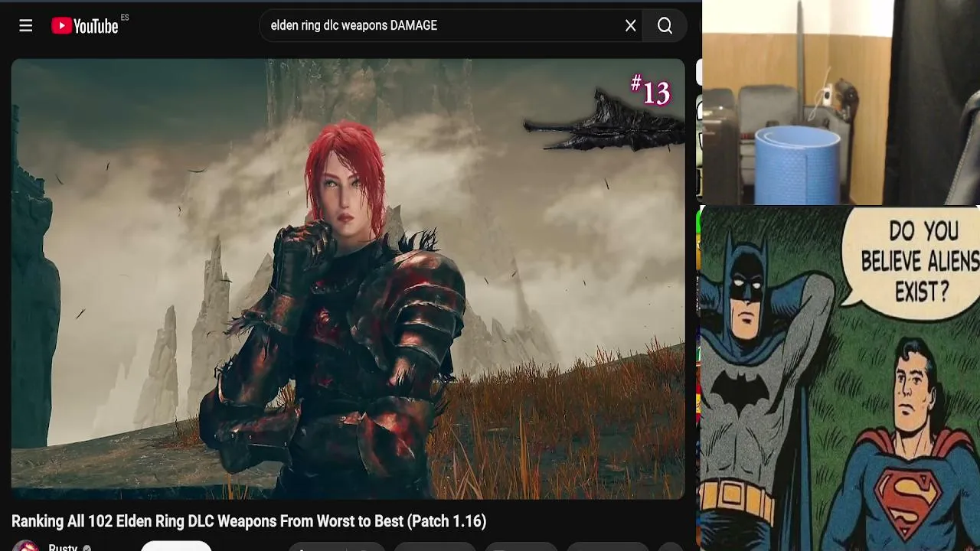The image size is (980, 551).
Task: Click the magnifying glass search button
Action: click(x=665, y=26)
